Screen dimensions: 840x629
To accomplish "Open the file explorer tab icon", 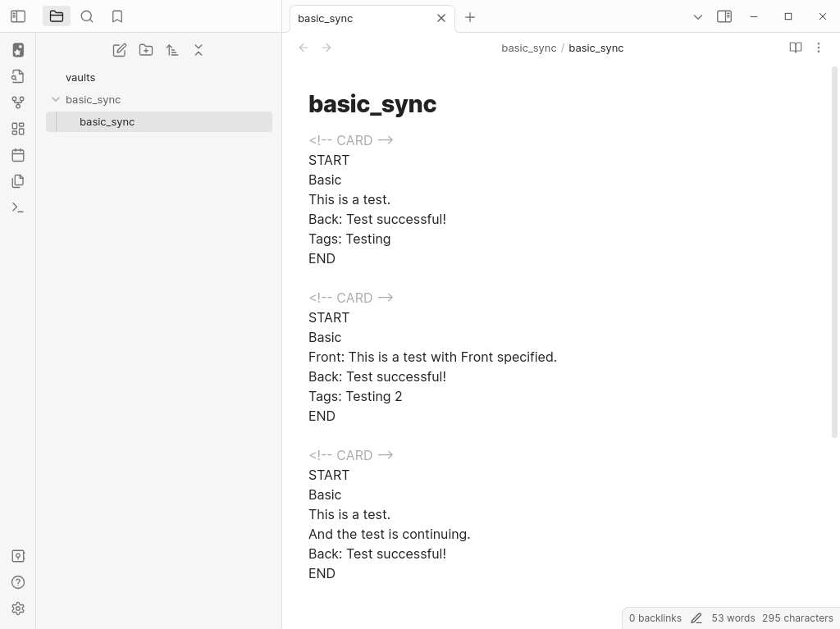I will (57, 16).
